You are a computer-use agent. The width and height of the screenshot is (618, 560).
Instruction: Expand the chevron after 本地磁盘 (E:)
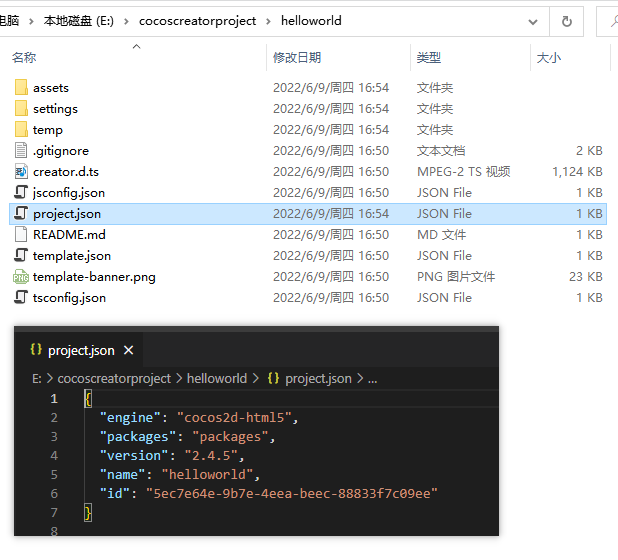126,21
